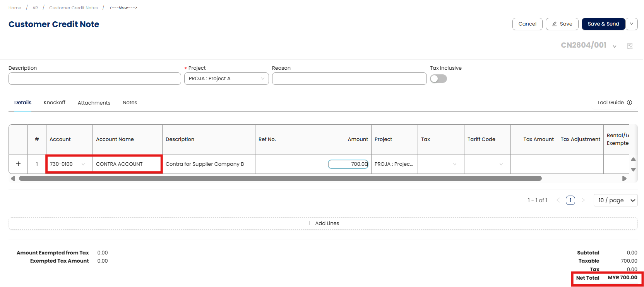This screenshot has width=644, height=287.
Task: Grab the row 1 drag handle icon
Action: pos(18,164)
